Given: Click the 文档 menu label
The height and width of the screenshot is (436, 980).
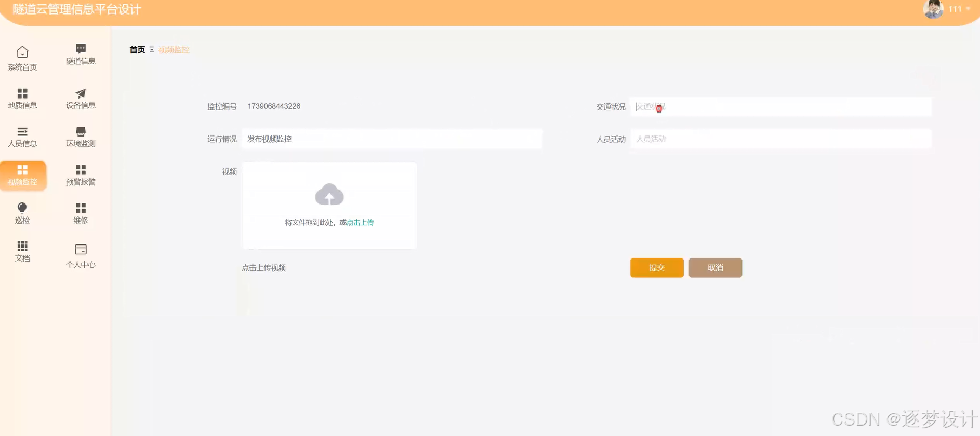Looking at the screenshot, I should (x=22, y=258).
